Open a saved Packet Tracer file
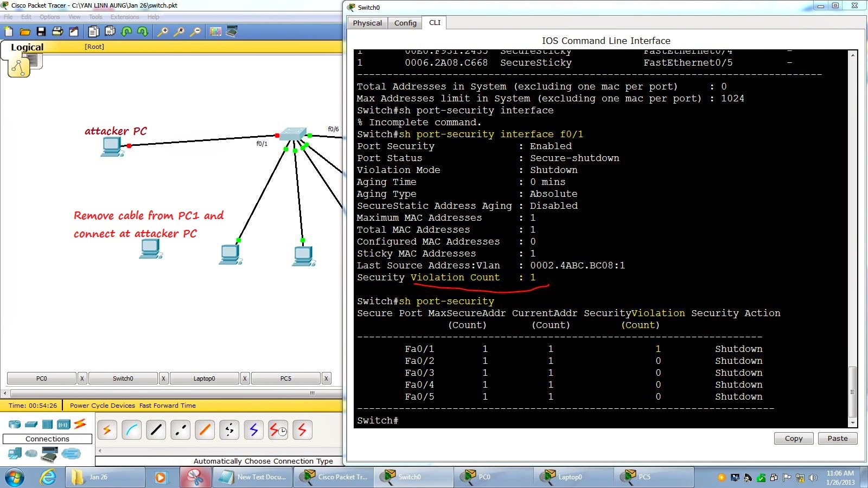Image resolution: width=868 pixels, height=488 pixels. (26, 31)
